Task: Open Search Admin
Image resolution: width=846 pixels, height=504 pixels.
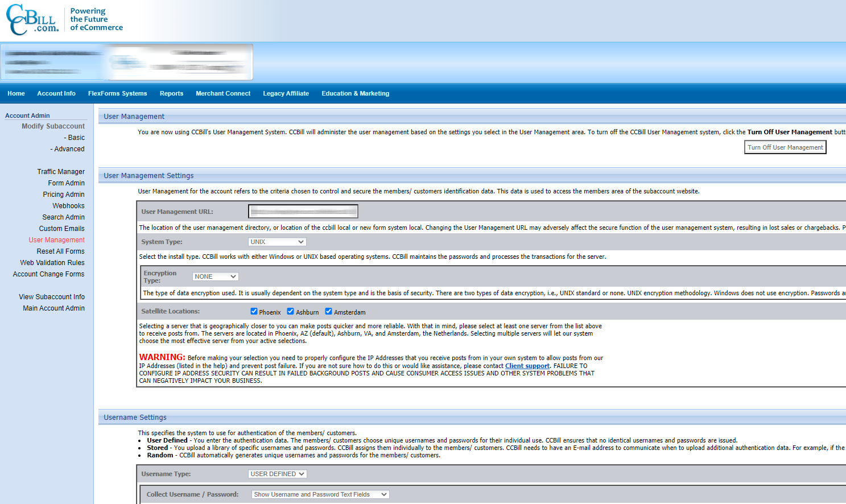Action: pos(63,217)
